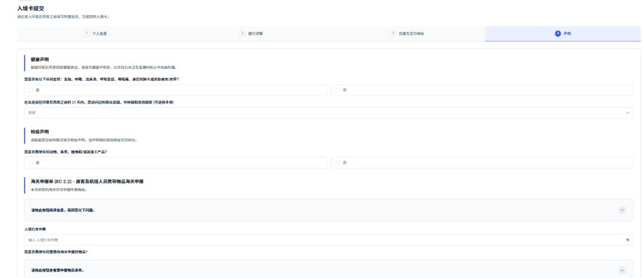Select 是 for the symptoms question
This screenshot has height=278, width=644.
click(32, 90)
